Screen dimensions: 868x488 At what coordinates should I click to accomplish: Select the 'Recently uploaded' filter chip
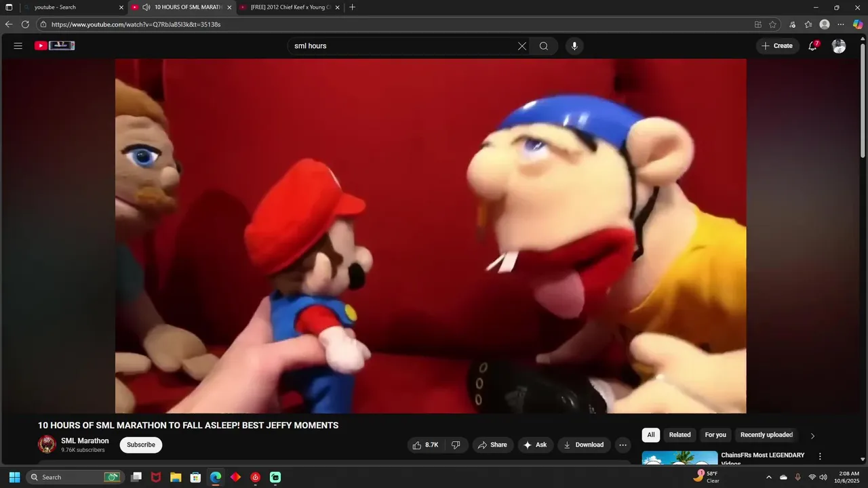[766, 435]
